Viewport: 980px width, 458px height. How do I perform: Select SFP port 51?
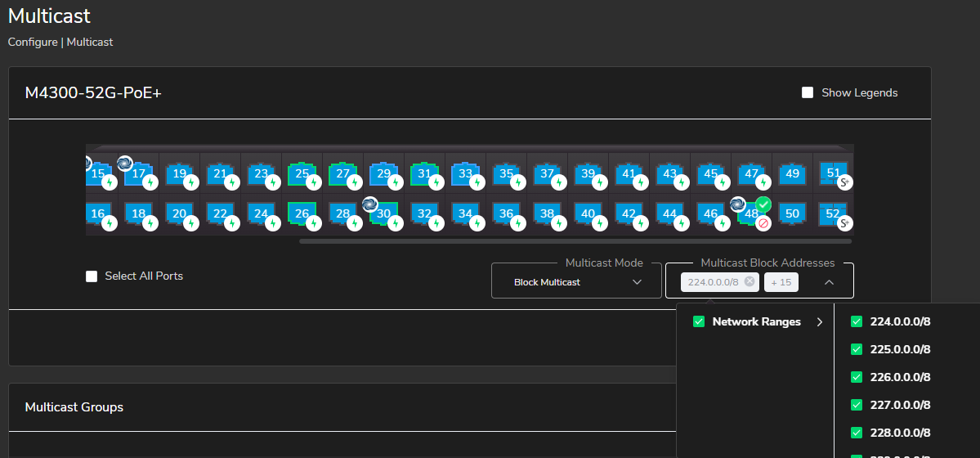tap(832, 174)
